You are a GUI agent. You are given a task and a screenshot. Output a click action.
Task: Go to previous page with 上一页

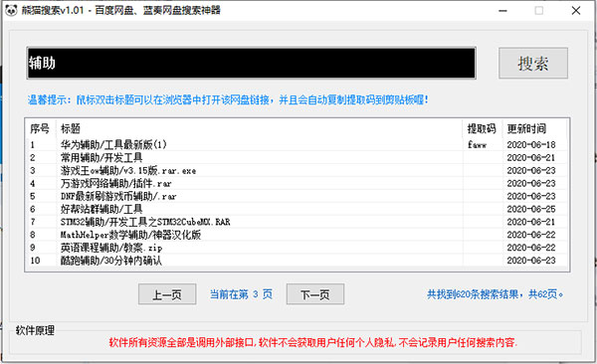(167, 294)
